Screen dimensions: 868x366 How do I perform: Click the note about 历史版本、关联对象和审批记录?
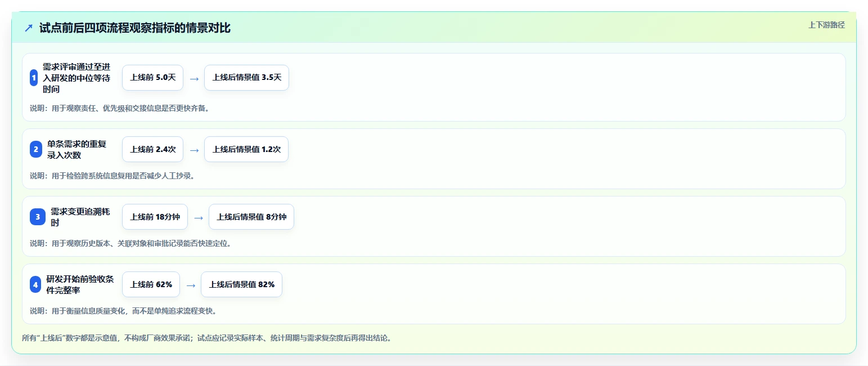(130, 243)
